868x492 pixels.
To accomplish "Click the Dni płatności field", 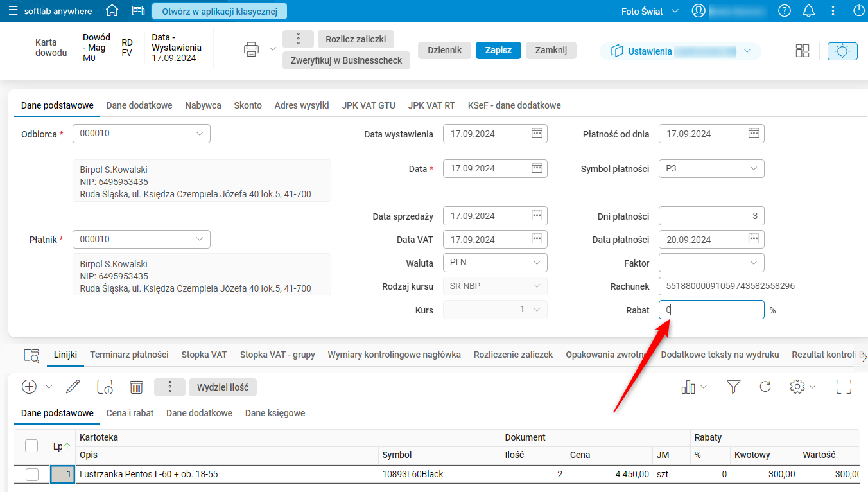I will 711,216.
